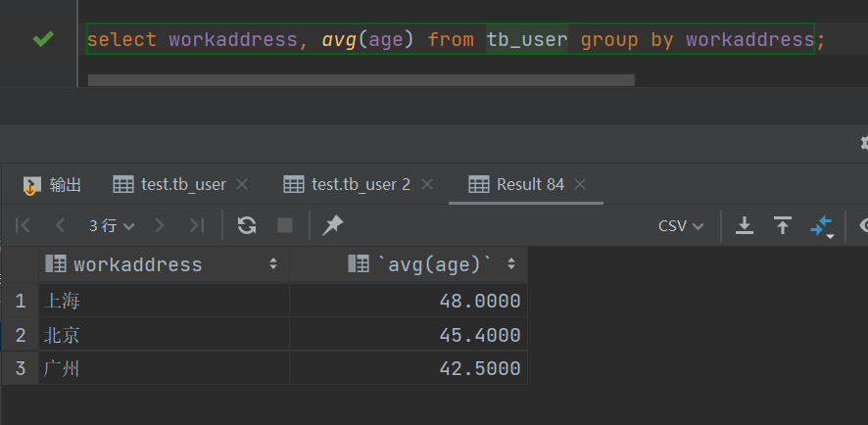This screenshot has width=868, height=425.
Task: Jump to the last results page
Action: 197,225
